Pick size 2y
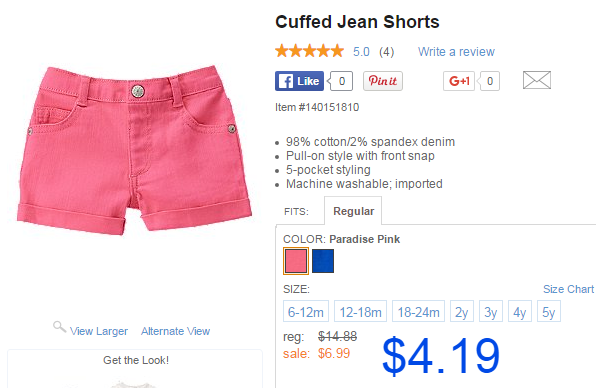The width and height of the screenshot is (596, 388). coord(462,311)
